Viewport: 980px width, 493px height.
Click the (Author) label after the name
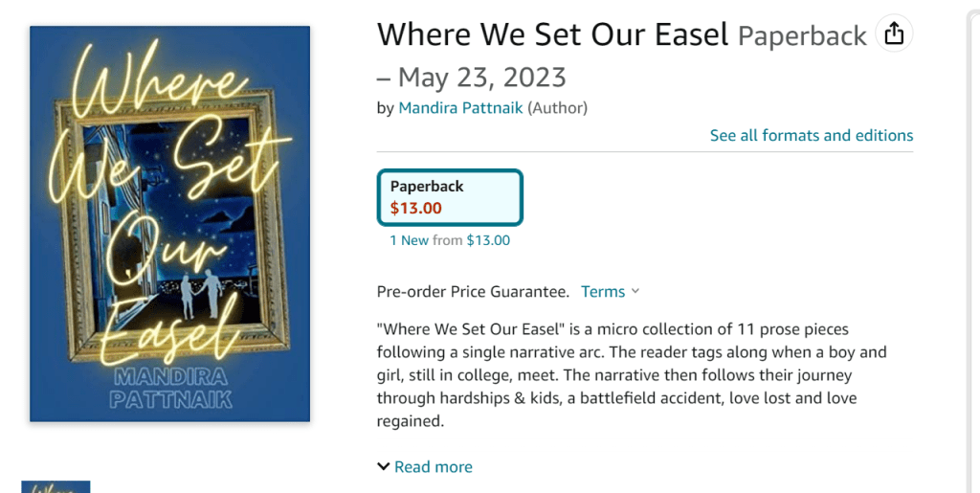coord(557,108)
